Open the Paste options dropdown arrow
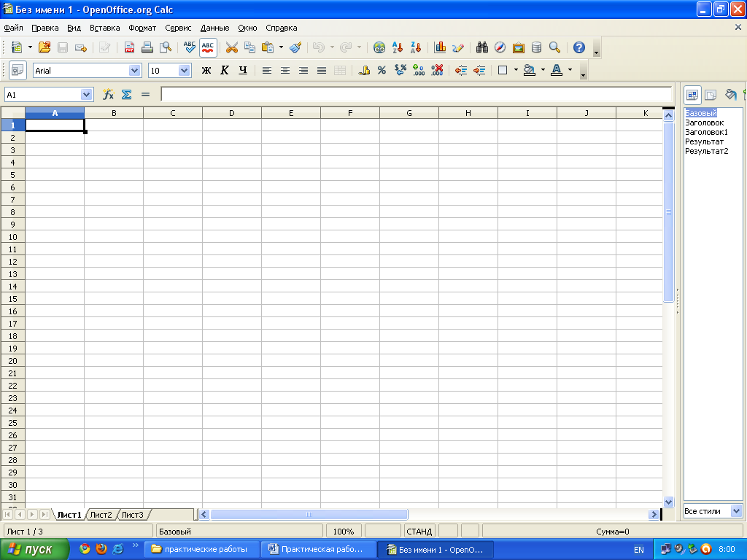Screen dimensions: 747x560 tap(281, 47)
